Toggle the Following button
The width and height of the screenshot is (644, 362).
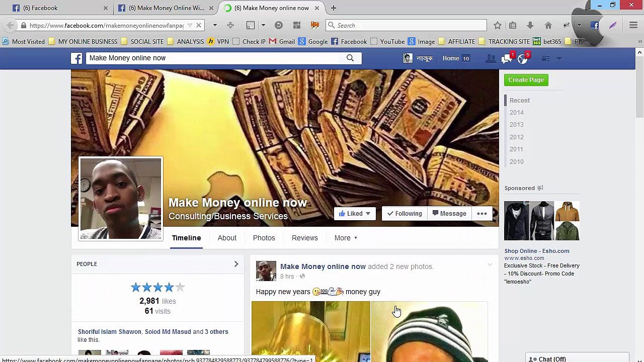(x=405, y=214)
